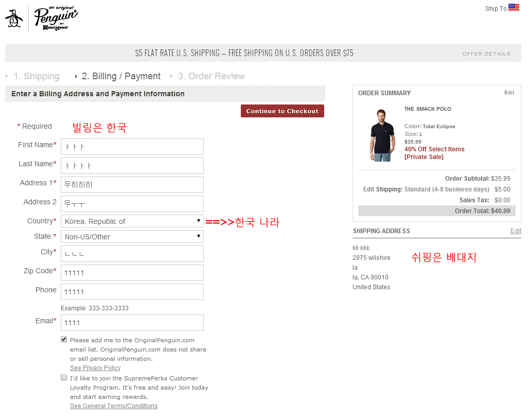530x420 pixels.
Task: Click the Smack Polo product thumbnail
Action: pos(382,135)
